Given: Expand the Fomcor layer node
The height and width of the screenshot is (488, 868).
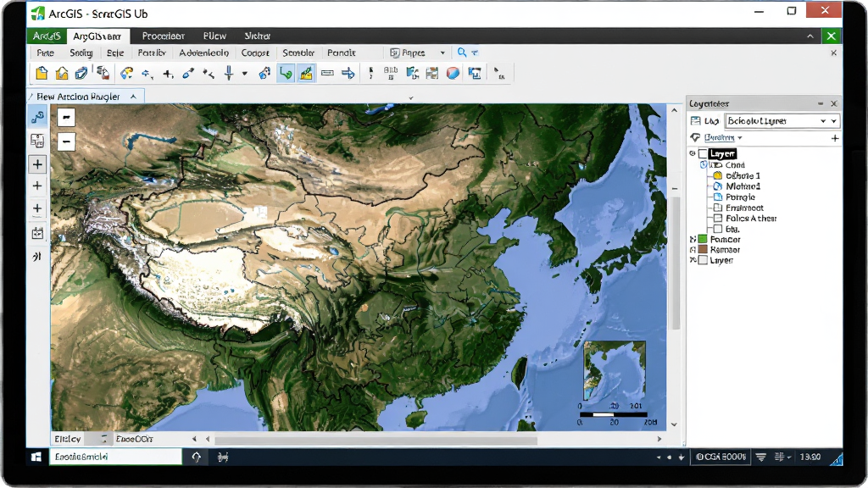Looking at the screenshot, I should pyautogui.click(x=693, y=239).
